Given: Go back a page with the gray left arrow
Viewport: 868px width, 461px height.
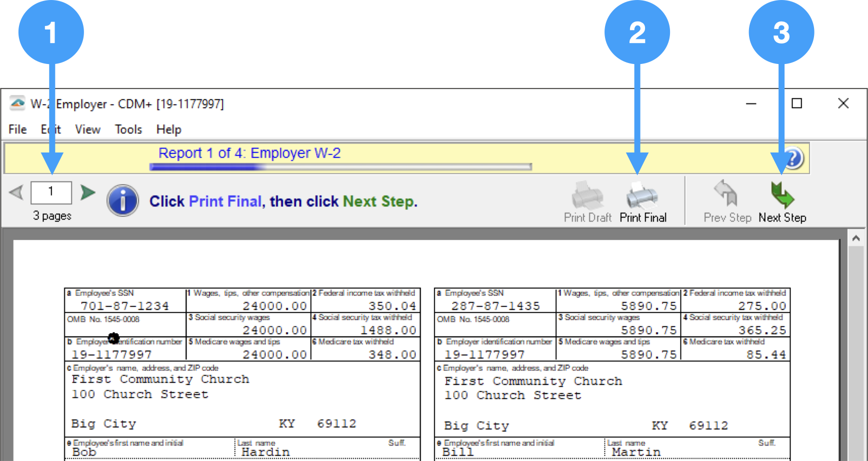Looking at the screenshot, I should tap(15, 193).
